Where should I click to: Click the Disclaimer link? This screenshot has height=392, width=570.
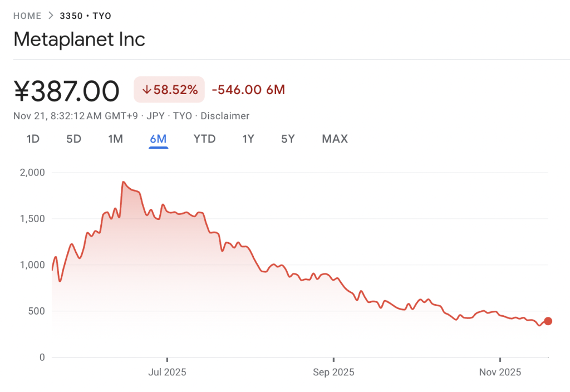225,116
